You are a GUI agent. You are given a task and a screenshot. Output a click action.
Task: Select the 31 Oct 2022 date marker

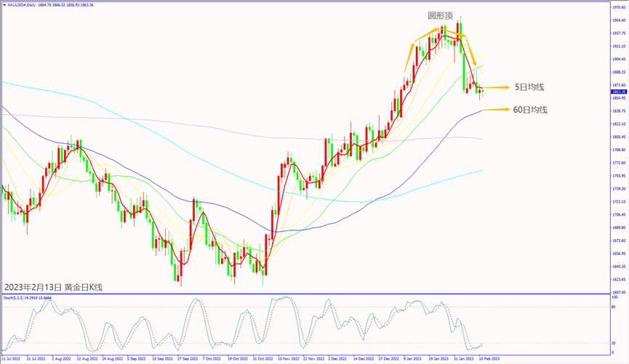pyautogui.click(x=261, y=359)
